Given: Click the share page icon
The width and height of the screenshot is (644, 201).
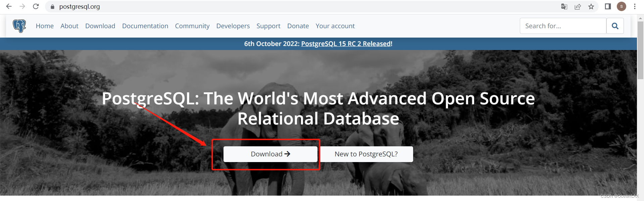Looking at the screenshot, I should pos(578,7).
